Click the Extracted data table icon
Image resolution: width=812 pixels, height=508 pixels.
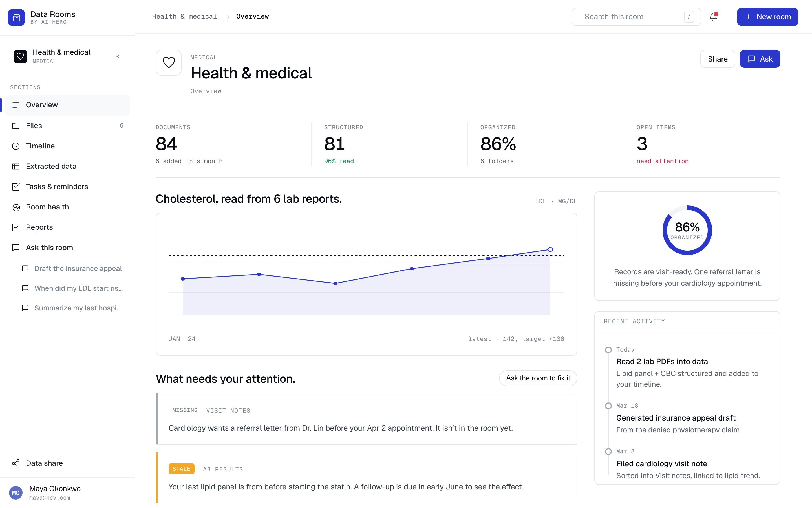click(16, 166)
